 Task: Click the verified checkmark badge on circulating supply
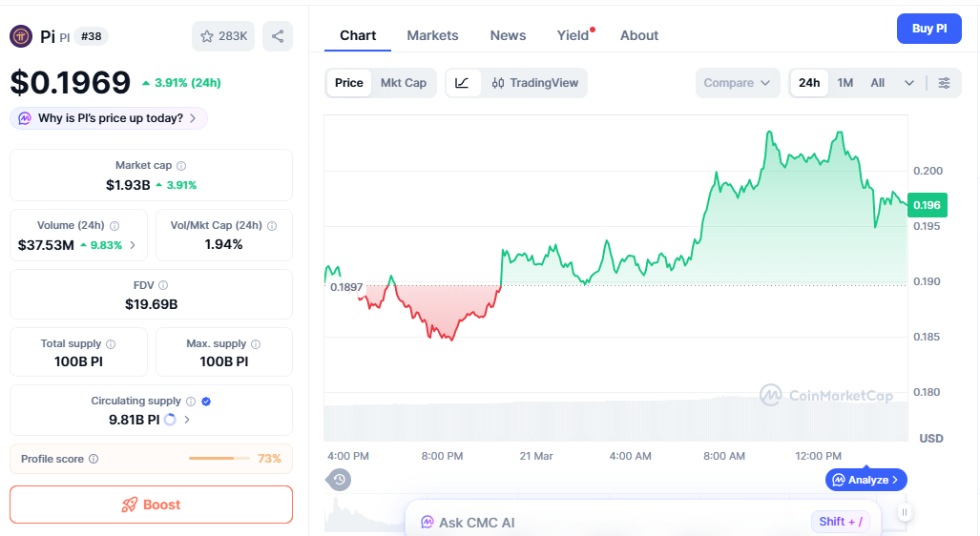206,402
